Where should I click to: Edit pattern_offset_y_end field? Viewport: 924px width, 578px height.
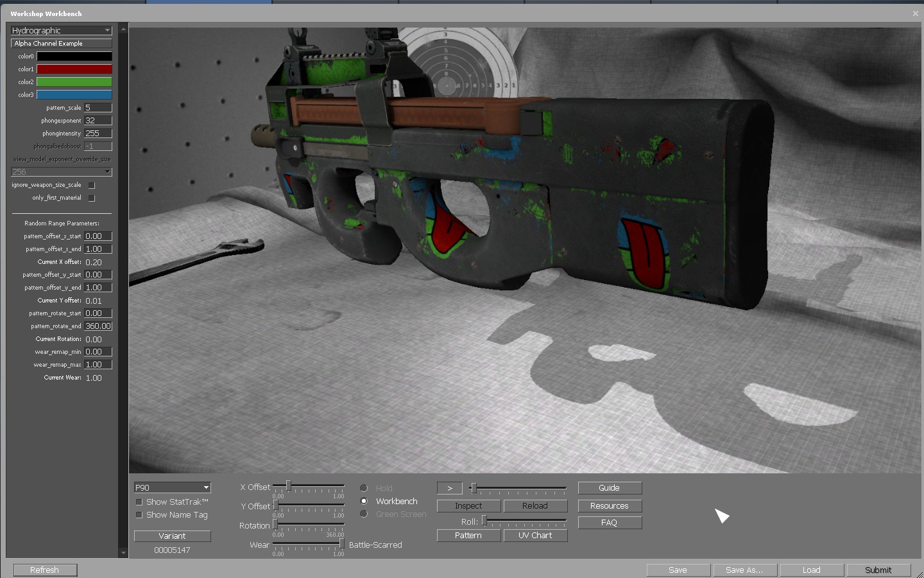click(98, 287)
